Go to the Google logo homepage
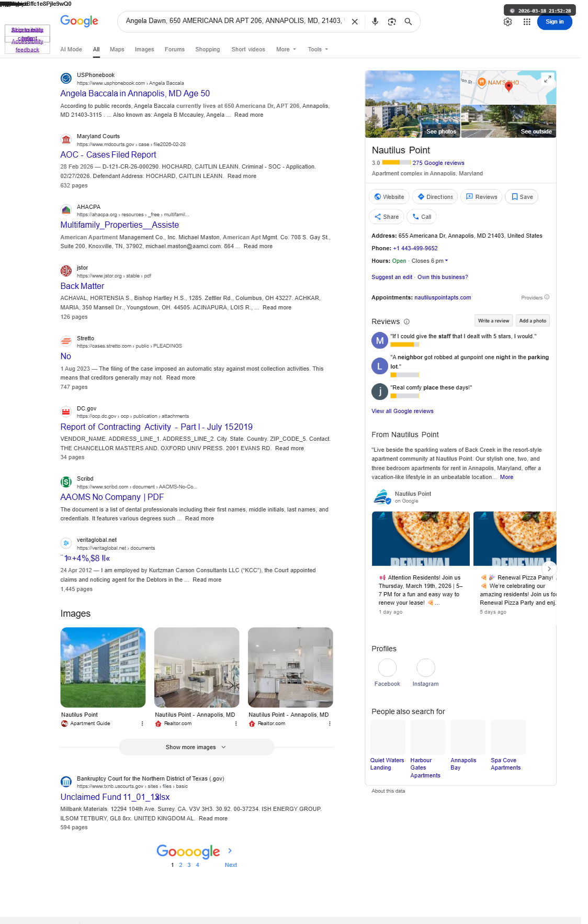 pos(79,21)
